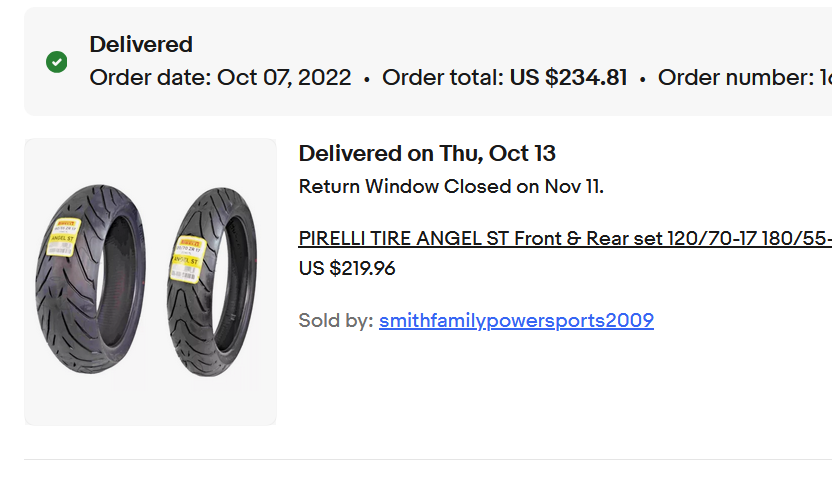The height and width of the screenshot is (488, 832).
Task: Click the Delivered on Thu, Oct 13 heading
Action: (x=427, y=154)
